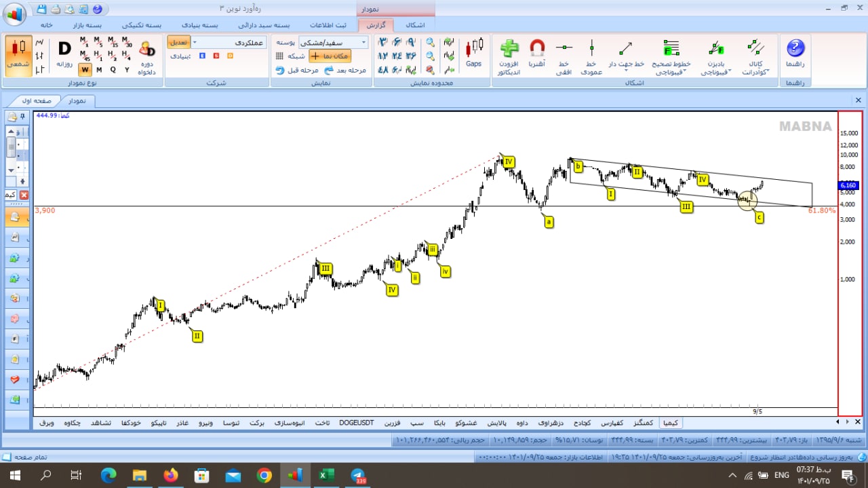Open custom period (دوره دلخواه) option

click(x=147, y=56)
